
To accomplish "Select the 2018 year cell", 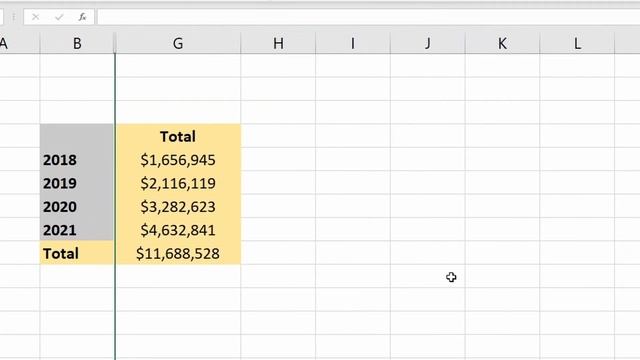I will point(77,160).
